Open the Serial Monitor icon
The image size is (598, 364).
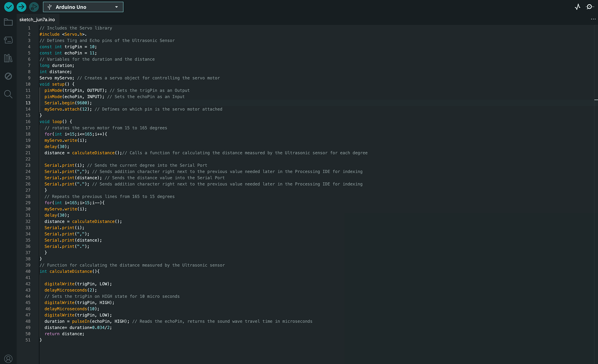590,7
